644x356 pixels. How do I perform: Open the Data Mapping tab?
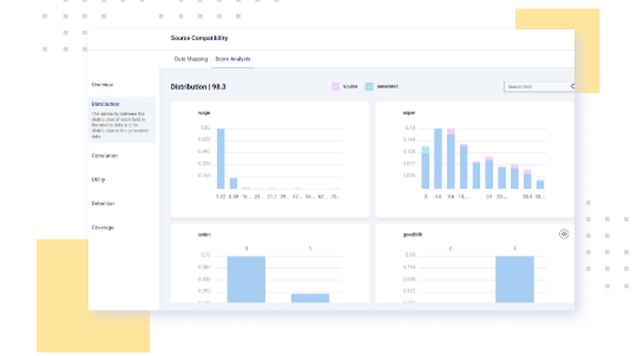(x=191, y=59)
